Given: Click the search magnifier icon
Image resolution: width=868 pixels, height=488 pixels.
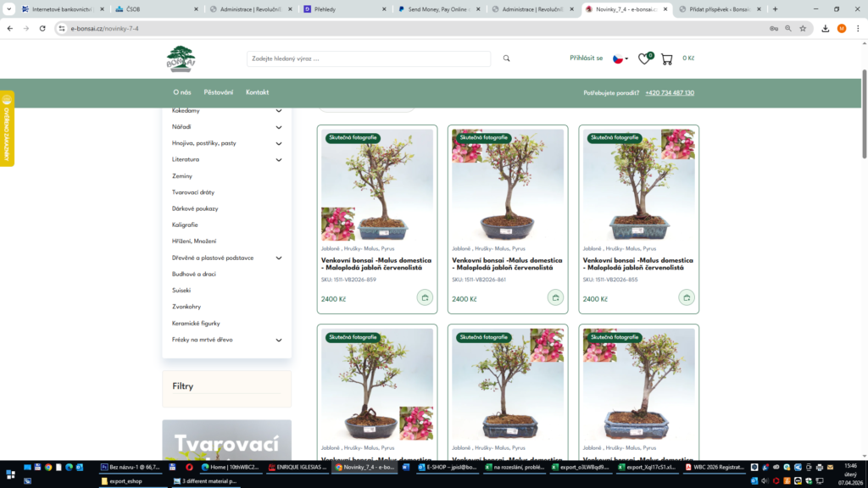Looking at the screenshot, I should (x=506, y=58).
